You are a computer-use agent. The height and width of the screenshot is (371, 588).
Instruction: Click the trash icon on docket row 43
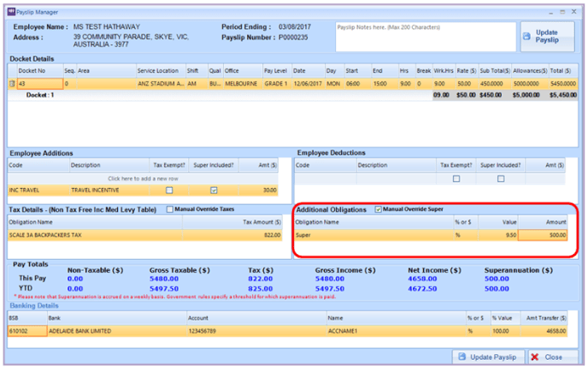pos(12,84)
